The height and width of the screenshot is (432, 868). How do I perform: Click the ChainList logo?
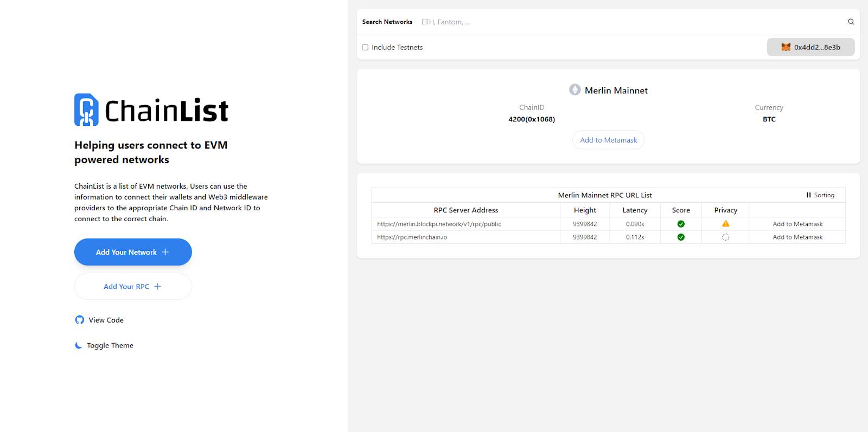point(151,110)
